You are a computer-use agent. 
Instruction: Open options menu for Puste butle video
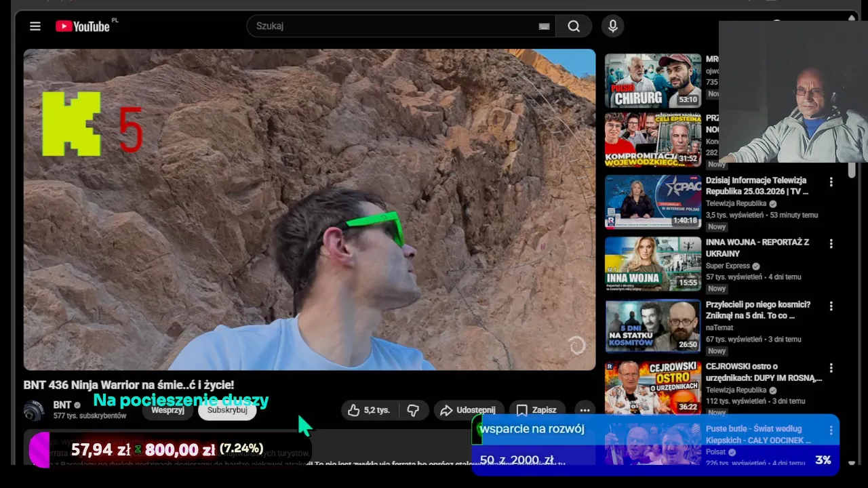click(x=831, y=430)
